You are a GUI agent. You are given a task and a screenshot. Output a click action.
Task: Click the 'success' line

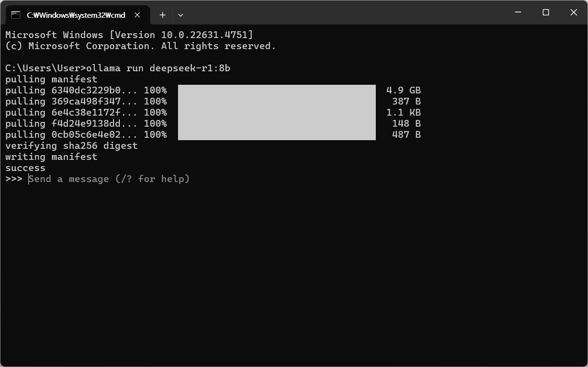26,168
